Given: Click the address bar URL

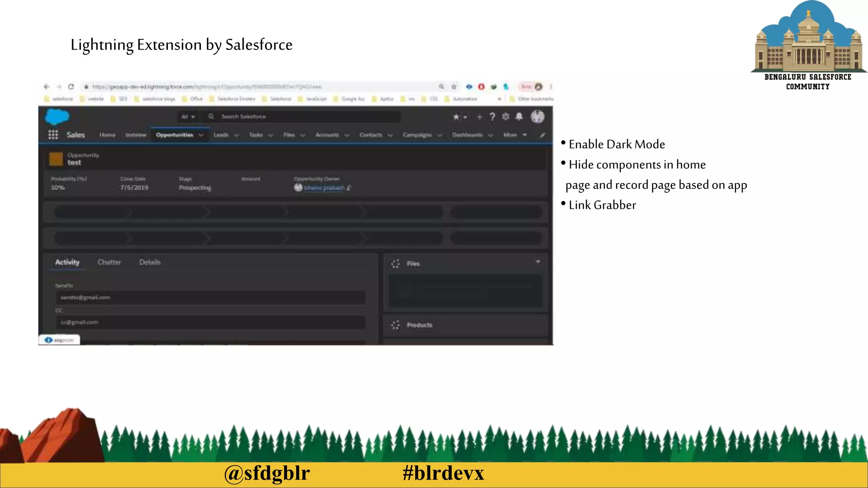Looking at the screenshot, I should click(x=207, y=87).
